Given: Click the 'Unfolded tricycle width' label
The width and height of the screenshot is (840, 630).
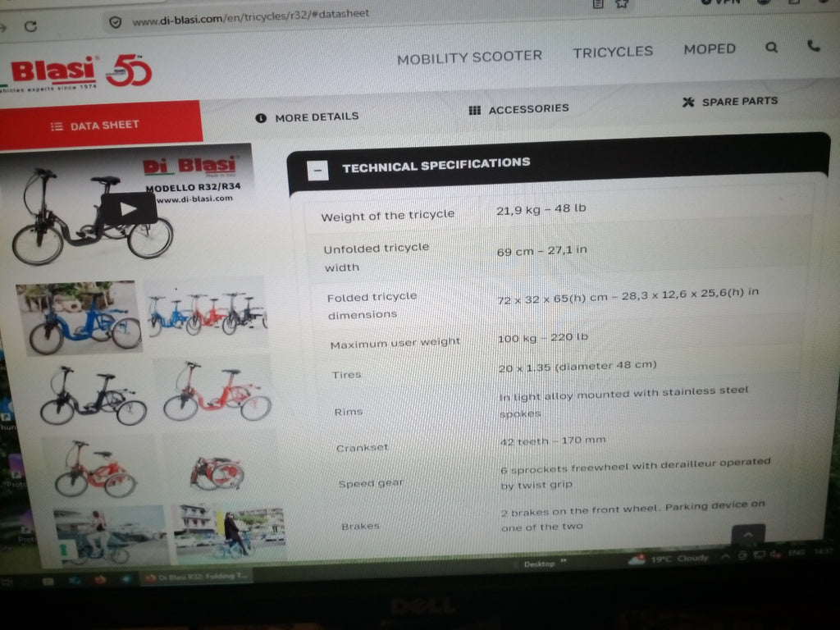Looking at the screenshot, I should pos(376,257).
